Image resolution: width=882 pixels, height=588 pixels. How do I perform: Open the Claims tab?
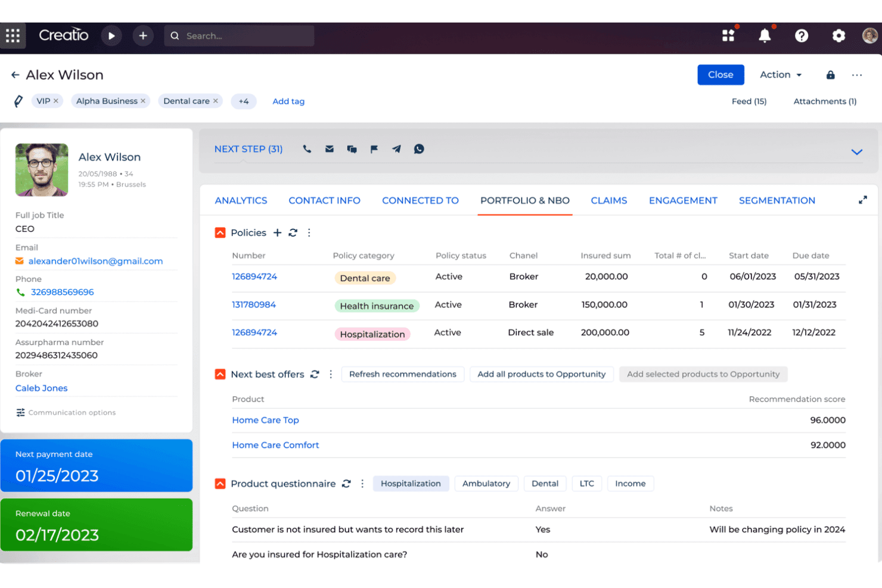pyautogui.click(x=609, y=201)
